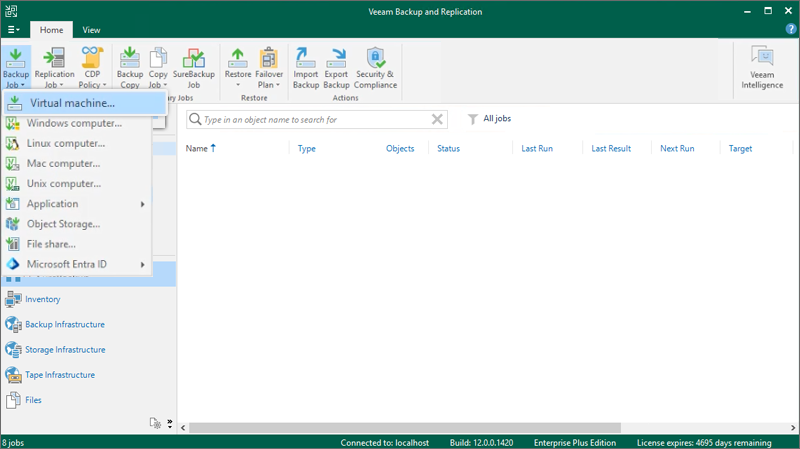This screenshot has width=800, height=449.
Task: Click the object name search field
Action: coord(315,119)
